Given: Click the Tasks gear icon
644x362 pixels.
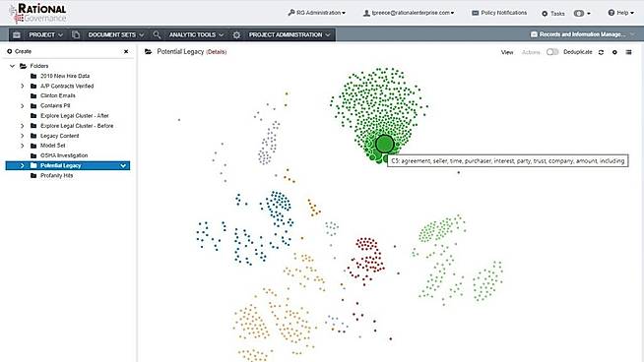Looking at the screenshot, I should [545, 14].
